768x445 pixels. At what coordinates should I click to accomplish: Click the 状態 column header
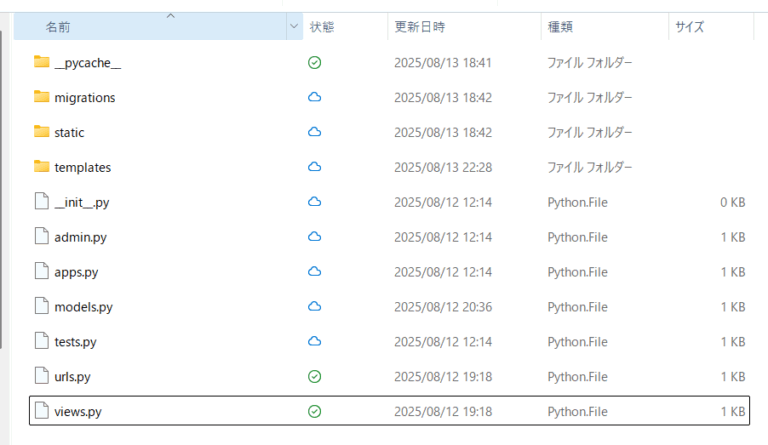pyautogui.click(x=322, y=27)
